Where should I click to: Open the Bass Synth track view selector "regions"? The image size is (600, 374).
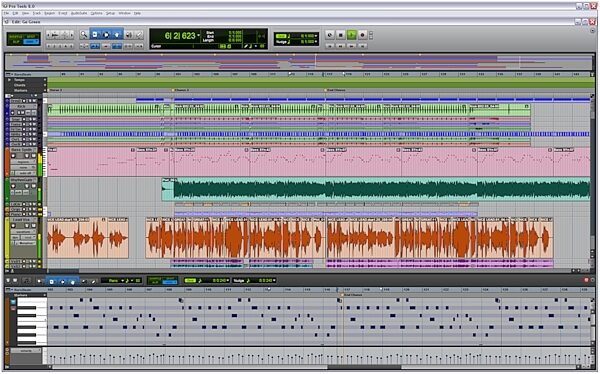pyautogui.click(x=23, y=162)
